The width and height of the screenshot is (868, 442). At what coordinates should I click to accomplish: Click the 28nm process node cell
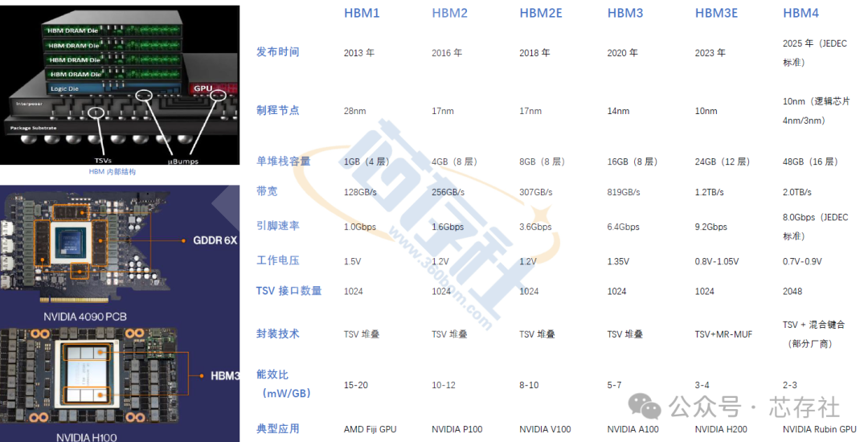coord(355,111)
